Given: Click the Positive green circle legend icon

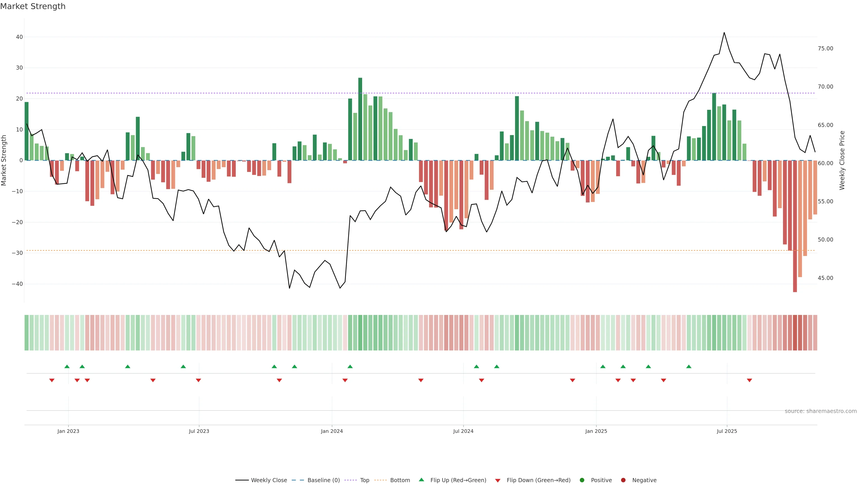Looking at the screenshot, I should 582,480.
